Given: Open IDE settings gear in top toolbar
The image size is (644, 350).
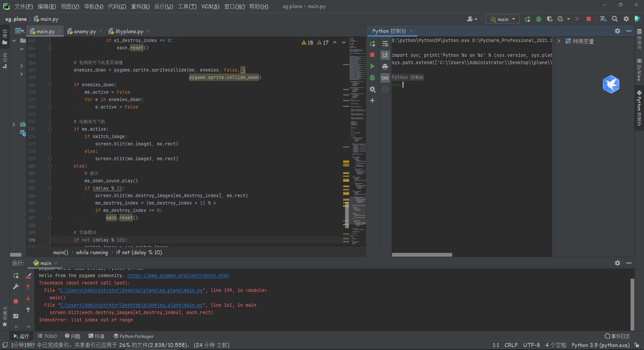Looking at the screenshot, I should point(626,19).
